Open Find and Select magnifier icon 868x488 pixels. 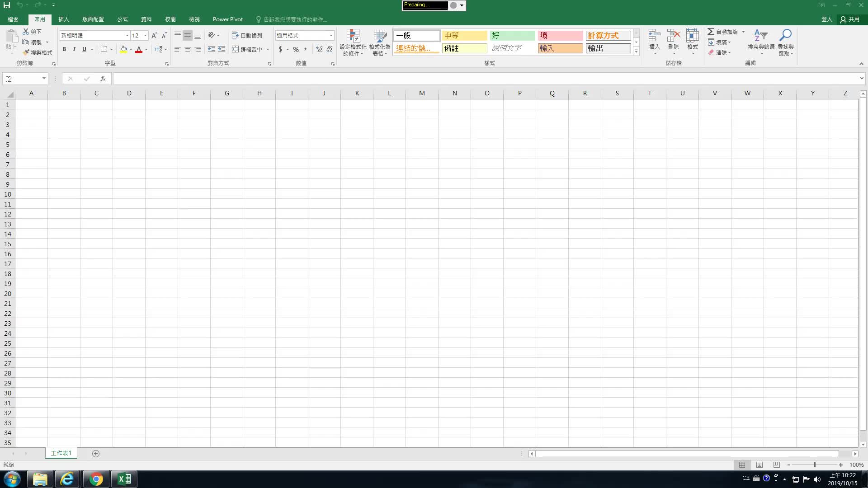786,36
